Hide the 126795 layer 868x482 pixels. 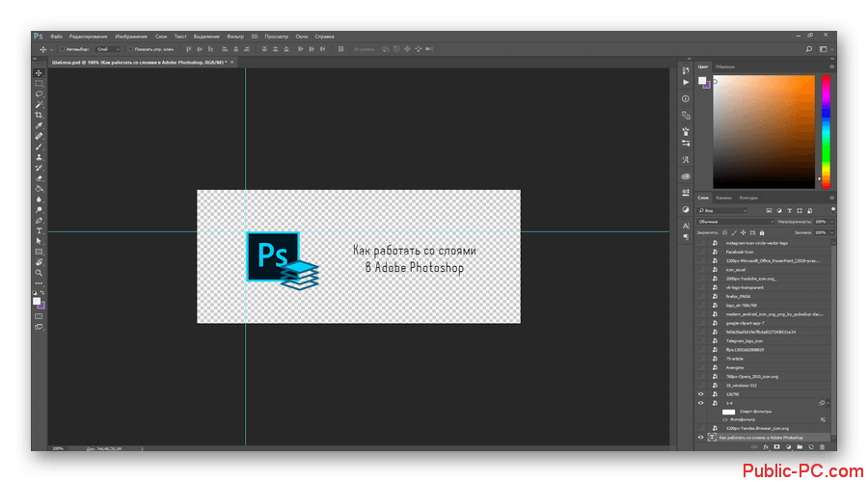[701, 394]
